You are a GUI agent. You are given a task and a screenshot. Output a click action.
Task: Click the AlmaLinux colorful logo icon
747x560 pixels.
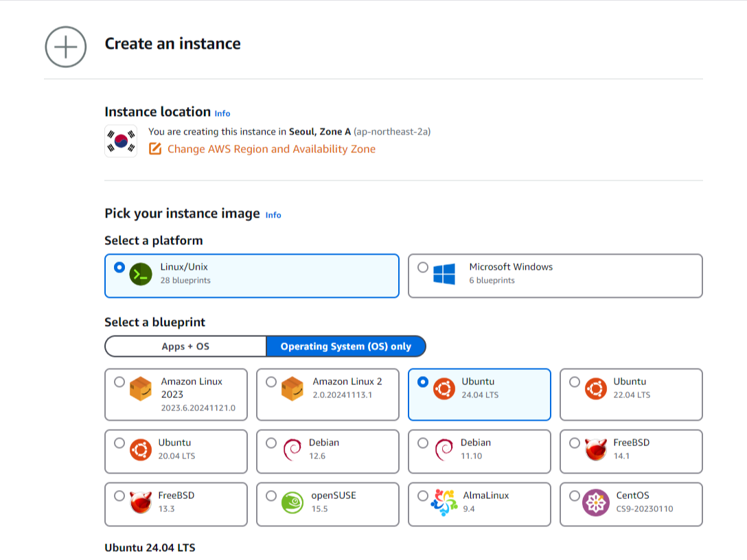pyautogui.click(x=444, y=503)
